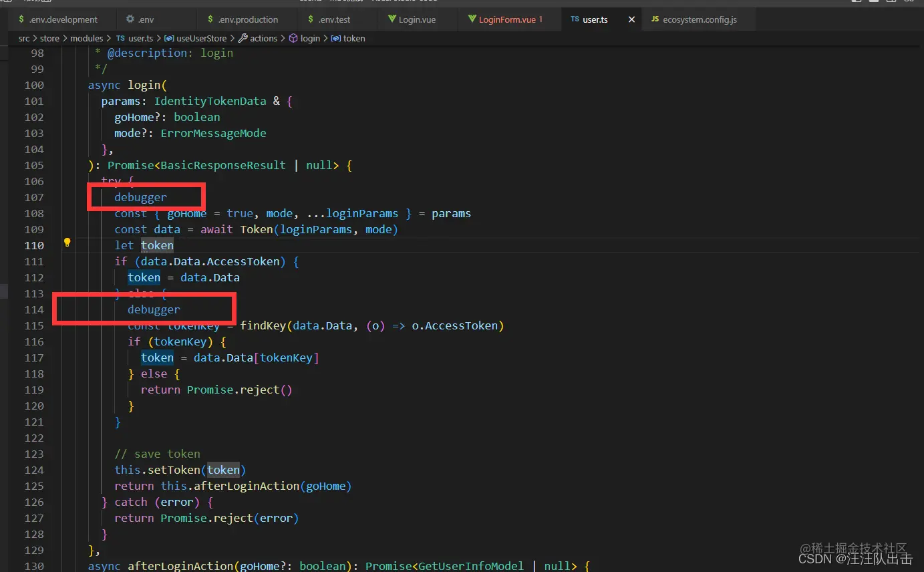Expand the login breadcrumb symbol

click(305, 38)
